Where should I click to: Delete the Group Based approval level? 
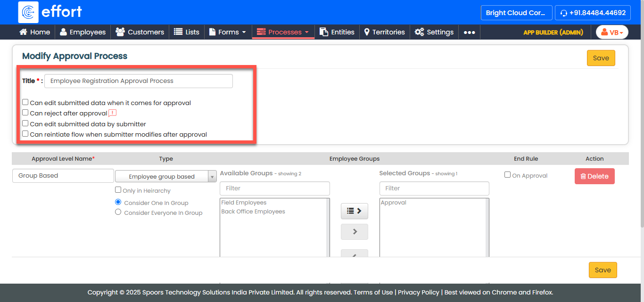coord(594,176)
